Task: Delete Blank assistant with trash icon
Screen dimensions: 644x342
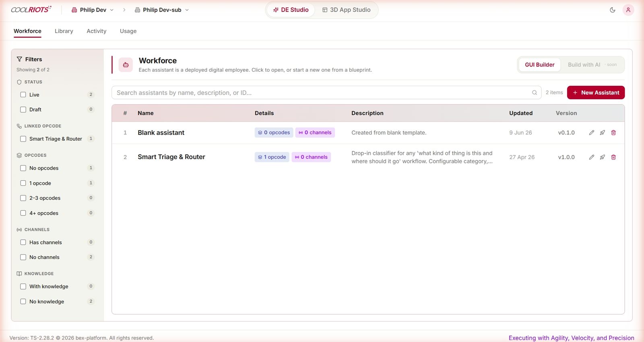Action: (613, 133)
